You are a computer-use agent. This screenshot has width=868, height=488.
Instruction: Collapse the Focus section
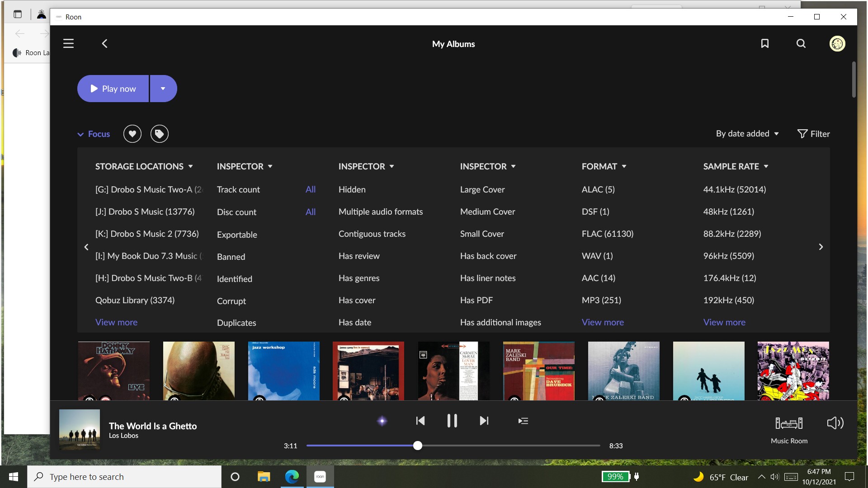click(94, 134)
